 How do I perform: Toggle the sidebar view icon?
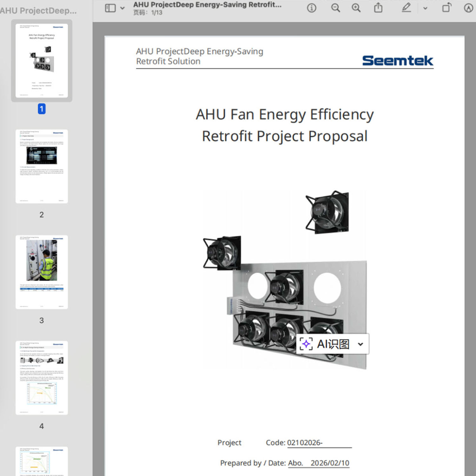(110, 8)
